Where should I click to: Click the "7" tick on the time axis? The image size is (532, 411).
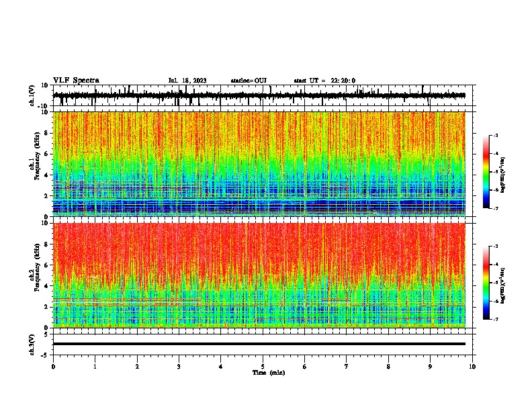[347, 367]
